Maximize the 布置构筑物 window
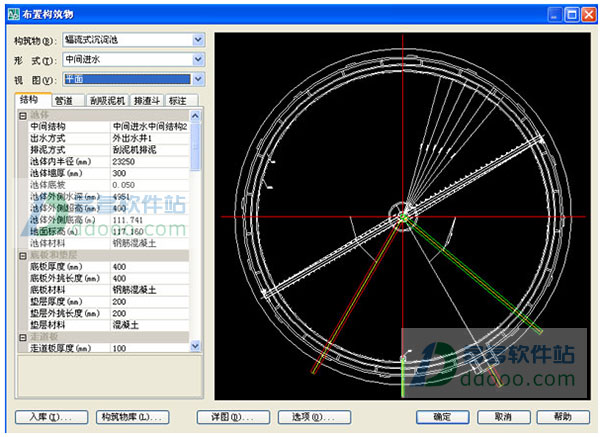 pyautogui.click(x=572, y=15)
